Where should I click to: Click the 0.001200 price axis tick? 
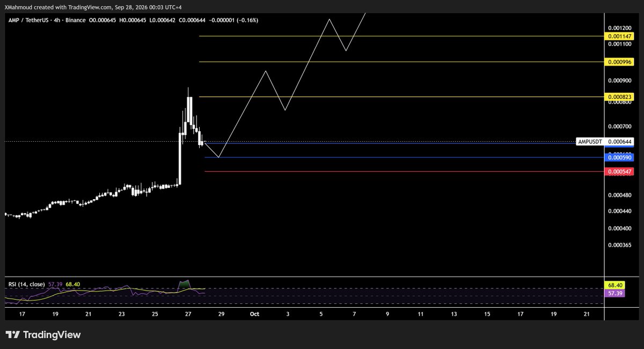(619, 27)
